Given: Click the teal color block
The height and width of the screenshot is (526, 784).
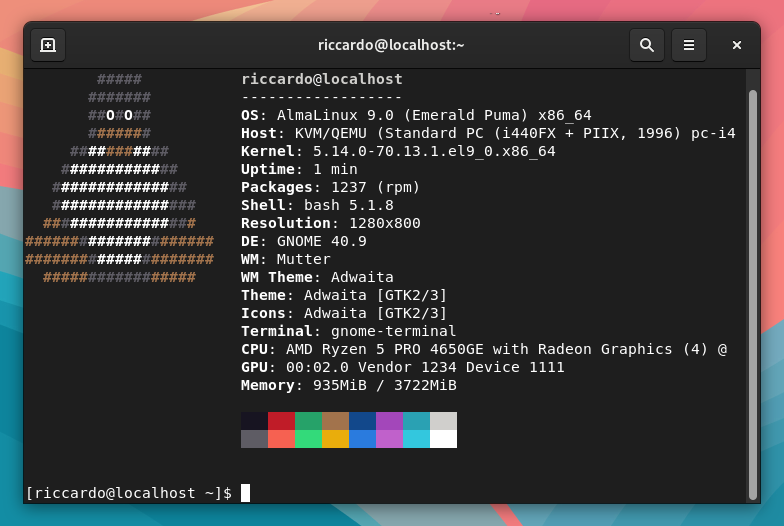Looking at the screenshot, I should point(416,421).
